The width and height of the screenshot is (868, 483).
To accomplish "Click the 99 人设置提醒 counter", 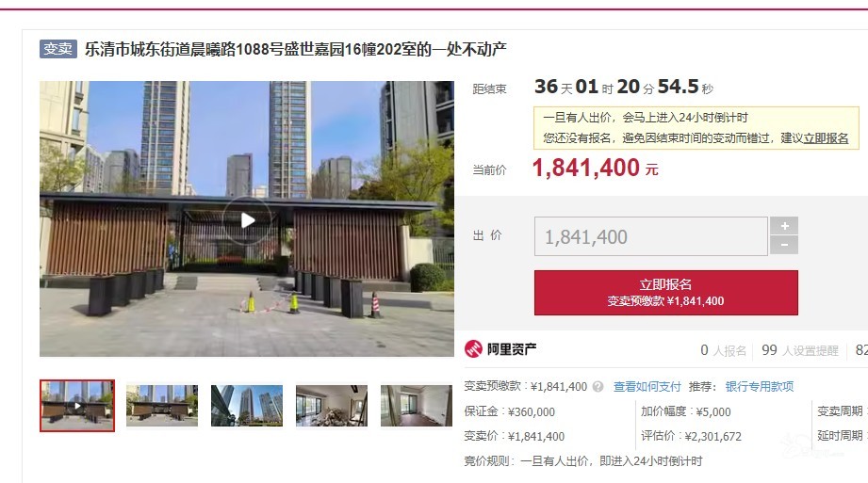I will coord(800,350).
